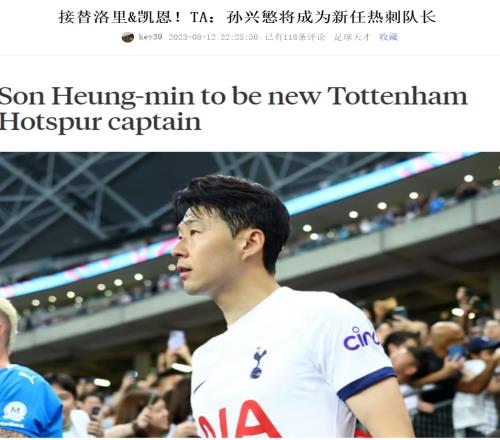
Task: Click the author avatar beside key39
Action: coord(128,37)
